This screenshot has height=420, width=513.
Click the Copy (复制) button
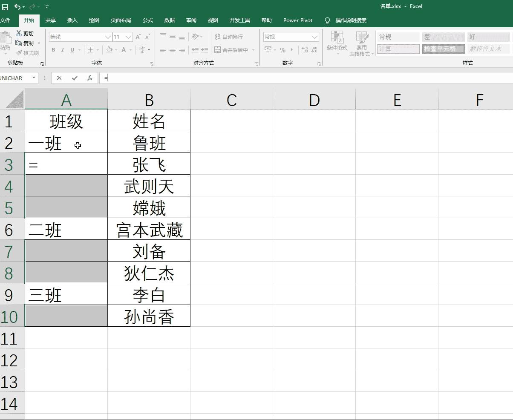tap(25, 43)
